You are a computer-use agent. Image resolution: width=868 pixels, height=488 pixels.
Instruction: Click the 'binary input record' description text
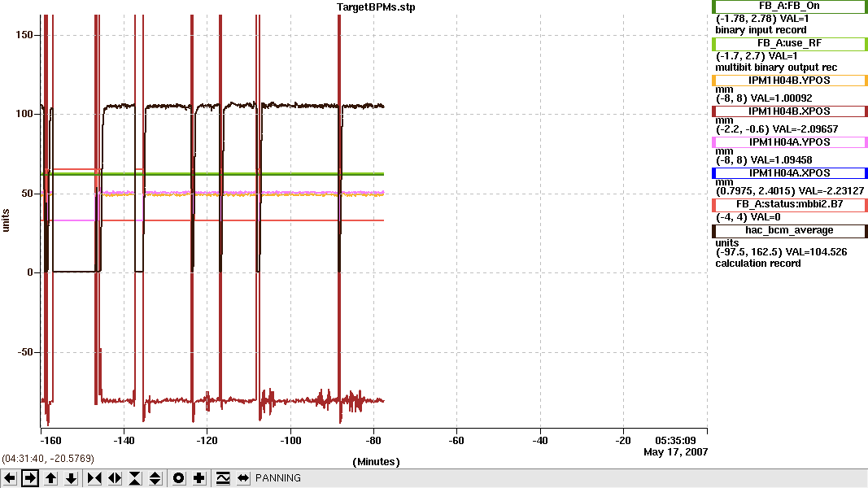click(761, 30)
